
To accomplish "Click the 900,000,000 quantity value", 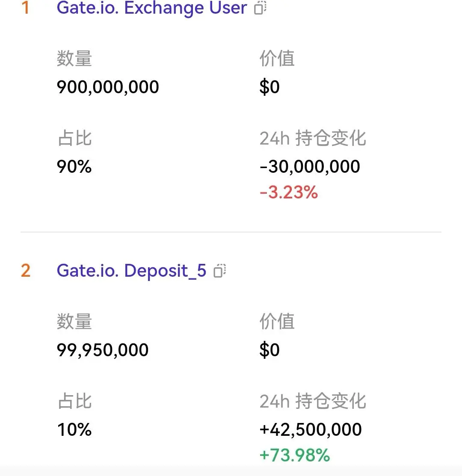I will coord(108,87).
